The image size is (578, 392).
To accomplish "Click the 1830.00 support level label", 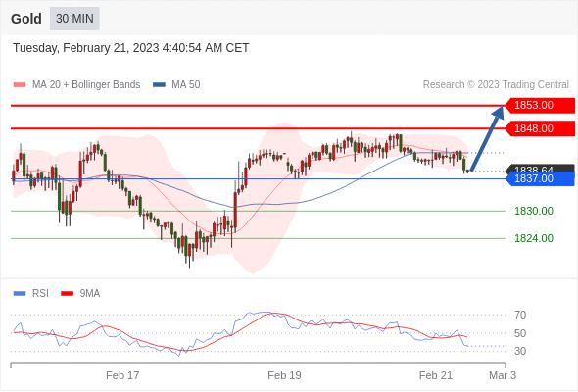I will point(534,211).
